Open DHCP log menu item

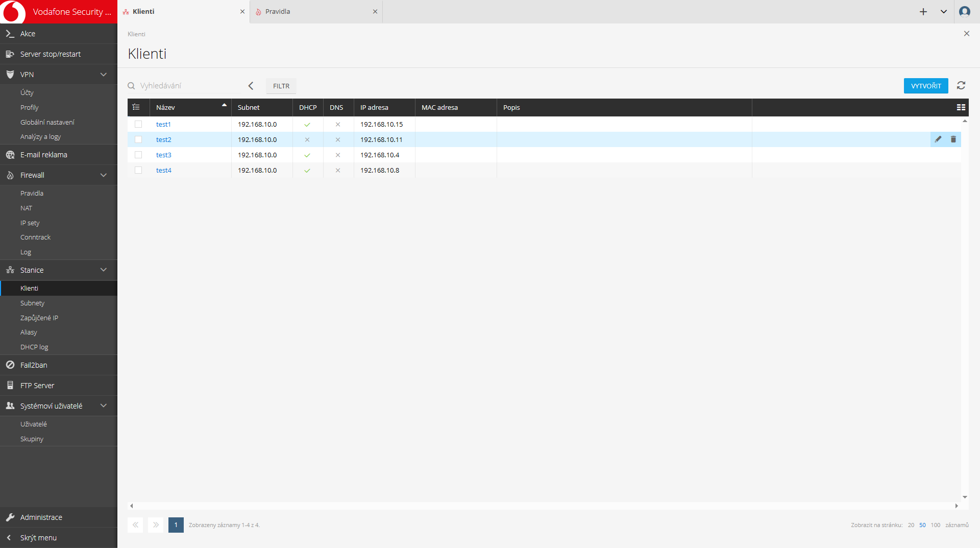click(x=34, y=347)
